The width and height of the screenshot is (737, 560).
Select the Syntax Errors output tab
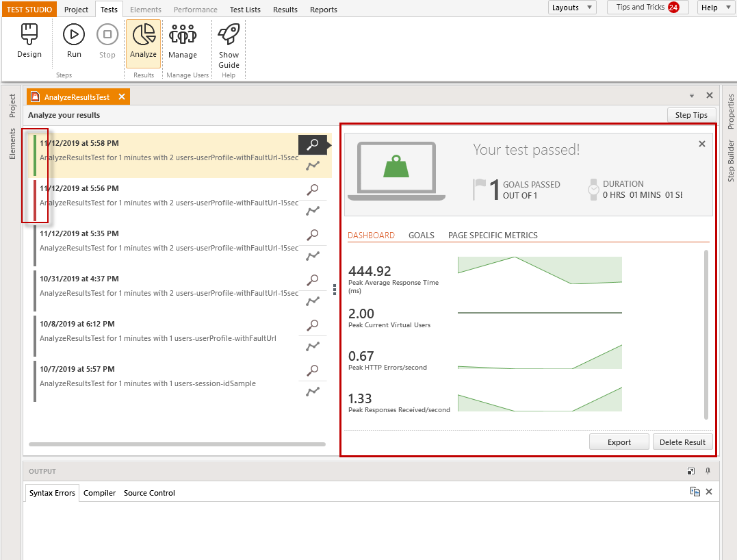52,493
